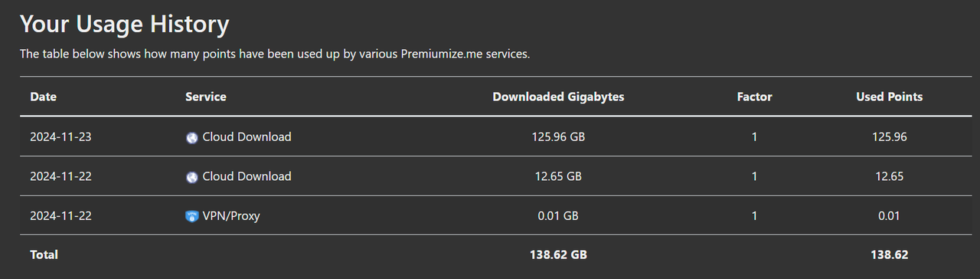Click the 138.62 total used points value

click(889, 254)
